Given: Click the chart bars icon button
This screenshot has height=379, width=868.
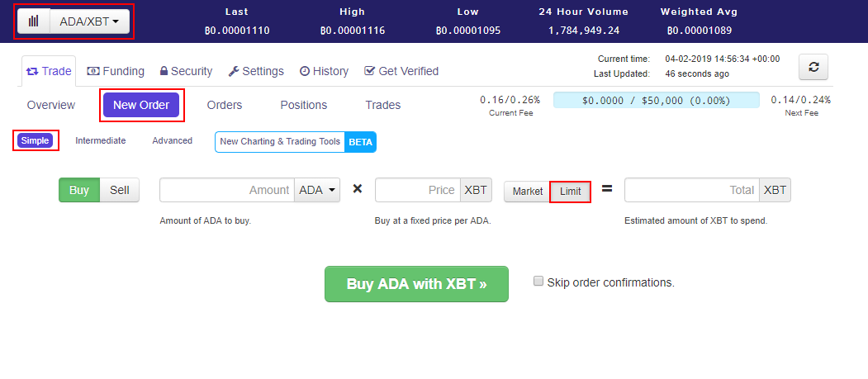Looking at the screenshot, I should [34, 21].
